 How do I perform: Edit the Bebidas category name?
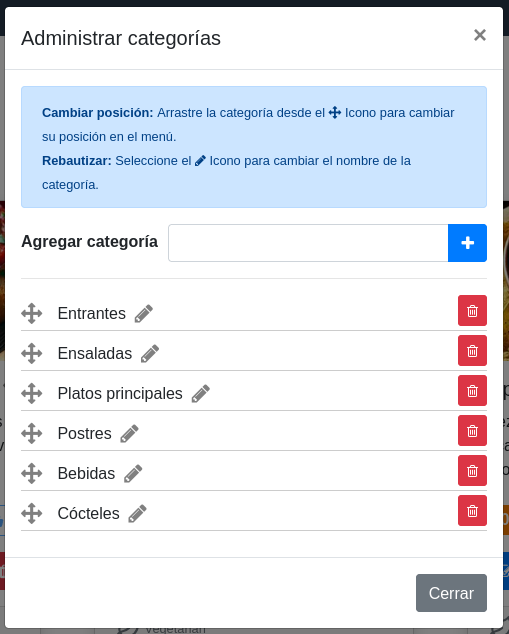(x=133, y=474)
